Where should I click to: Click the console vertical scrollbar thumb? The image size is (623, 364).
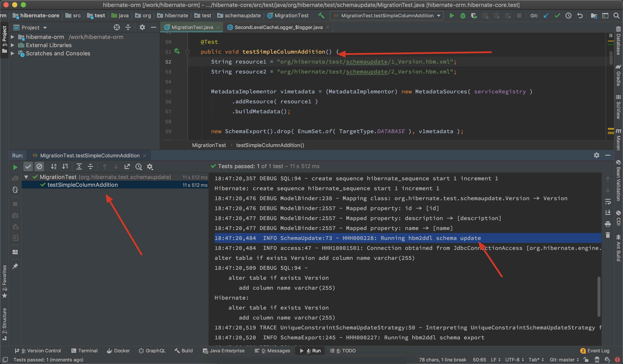[599, 296]
